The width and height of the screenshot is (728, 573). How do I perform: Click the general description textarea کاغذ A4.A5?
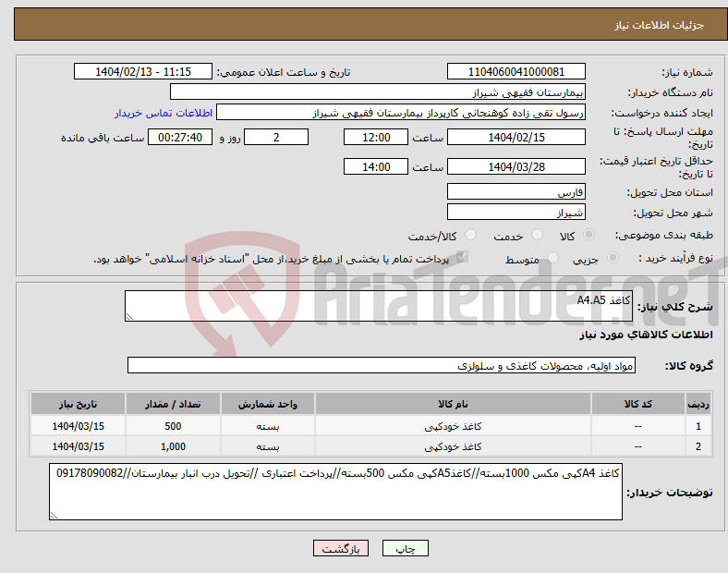coord(379,306)
